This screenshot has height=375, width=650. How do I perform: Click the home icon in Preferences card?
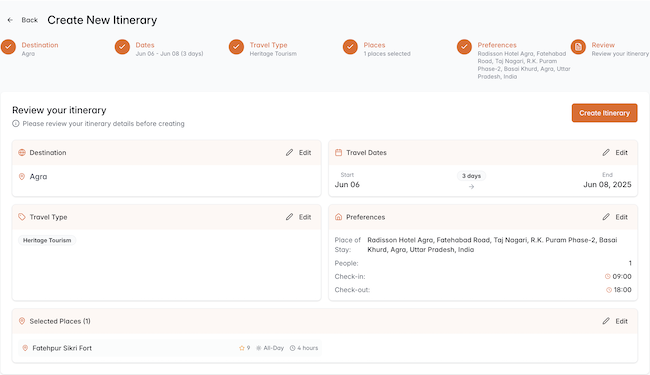pyautogui.click(x=339, y=217)
